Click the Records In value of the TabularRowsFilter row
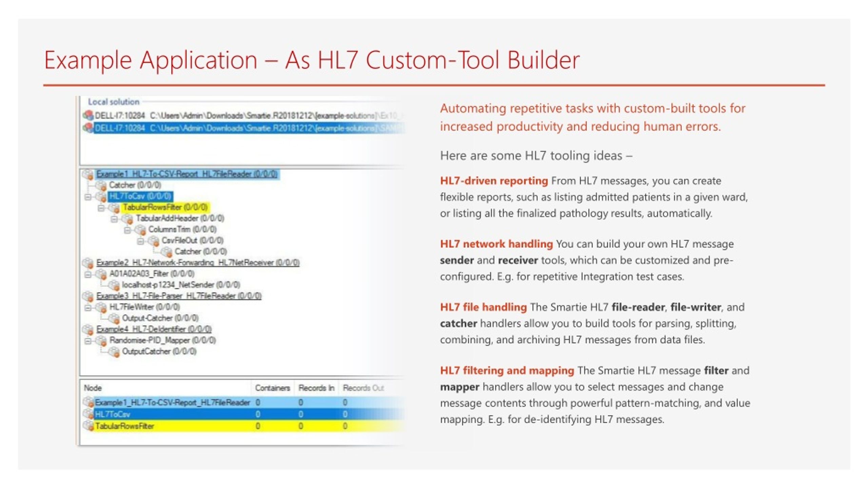868x488 pixels. 301,426
